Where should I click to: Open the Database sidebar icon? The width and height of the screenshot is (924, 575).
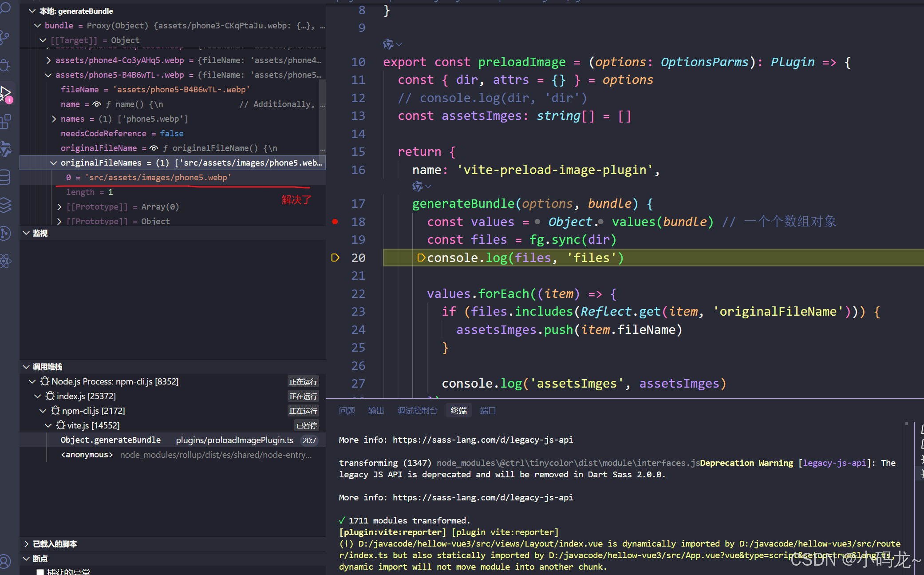click(5, 177)
